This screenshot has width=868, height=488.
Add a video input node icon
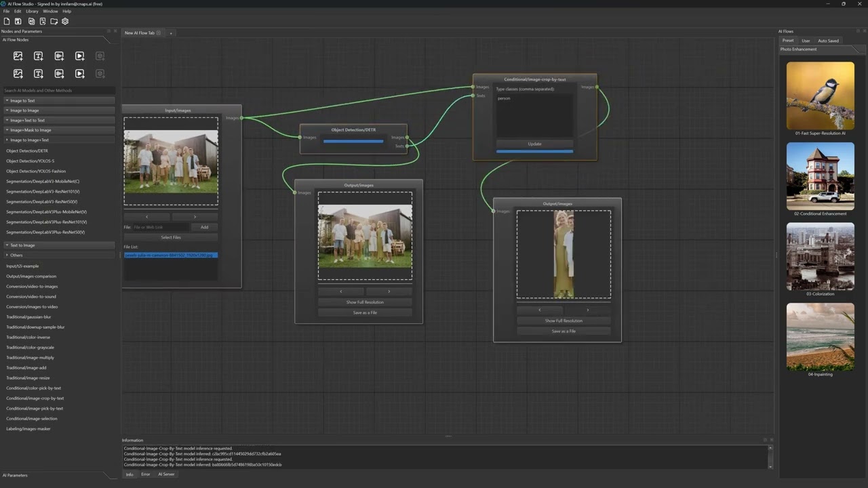pyautogui.click(x=79, y=56)
